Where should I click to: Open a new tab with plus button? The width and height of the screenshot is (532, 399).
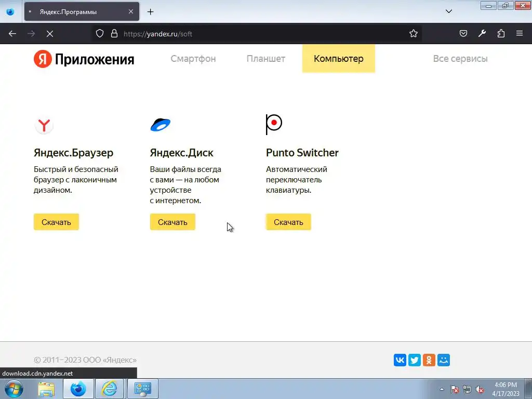[151, 12]
